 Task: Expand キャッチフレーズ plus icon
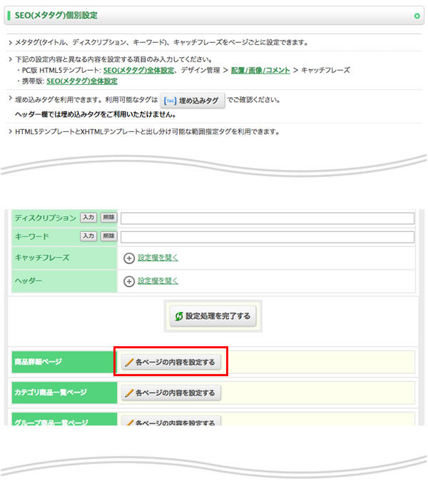(129, 258)
